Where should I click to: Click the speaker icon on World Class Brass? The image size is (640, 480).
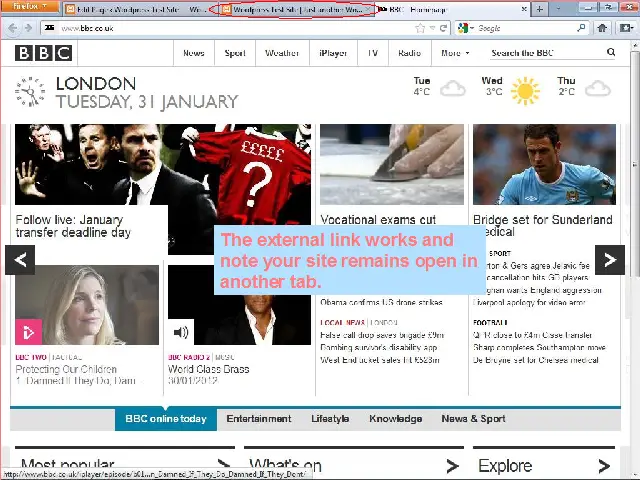coord(181,332)
